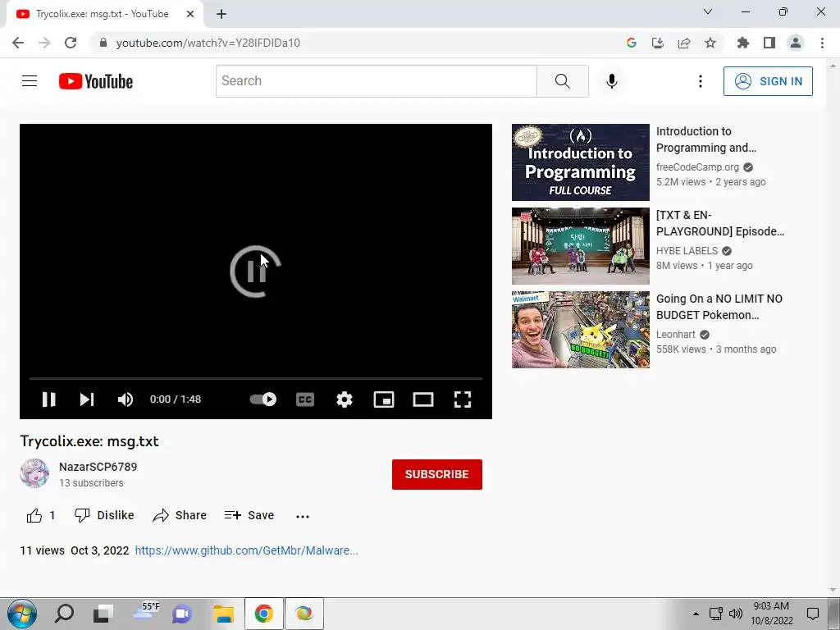Viewport: 840px width, 630px height.
Task: Open system volume tray icon
Action: [736, 614]
